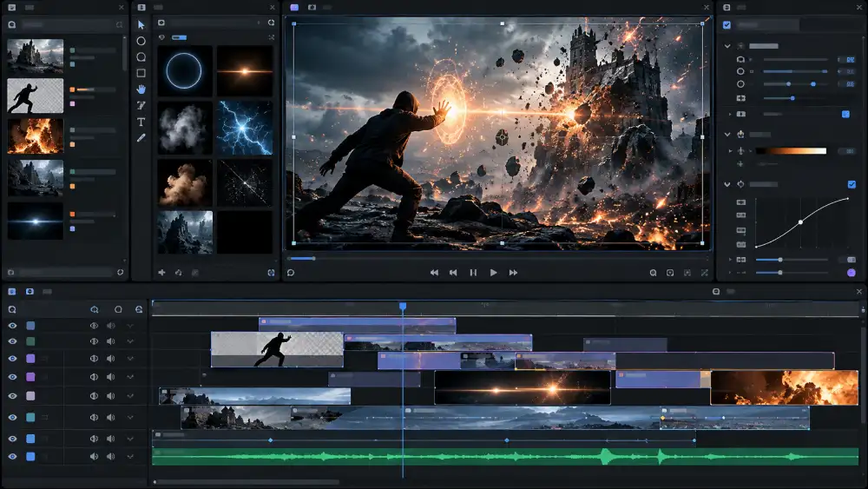868x489 pixels.
Task: Click the timeline search magnifier icon
Action: click(12, 309)
